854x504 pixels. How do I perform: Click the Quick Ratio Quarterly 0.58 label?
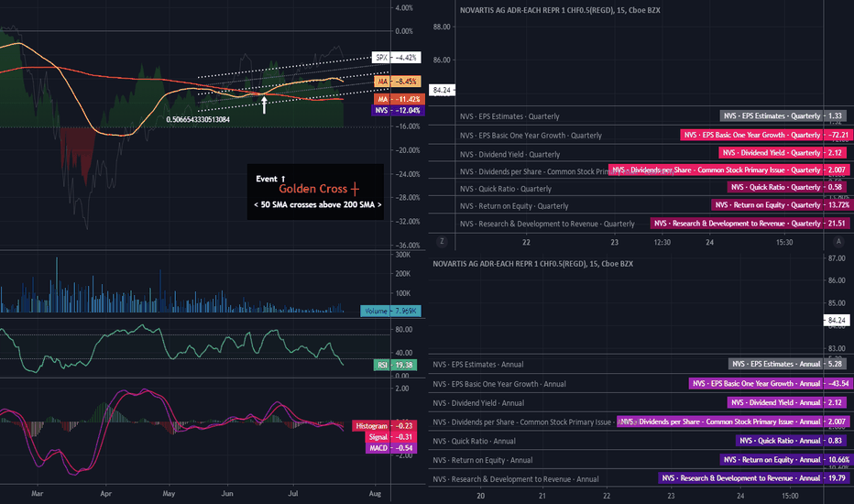(787, 187)
